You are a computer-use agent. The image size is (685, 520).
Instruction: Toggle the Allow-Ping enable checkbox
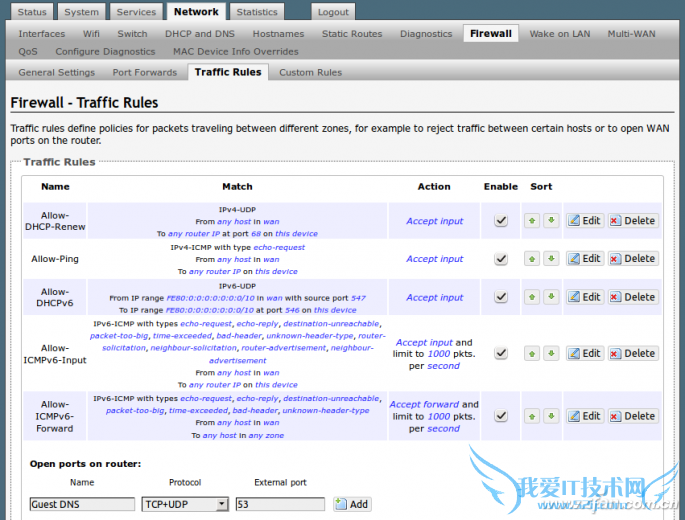tap(501, 258)
